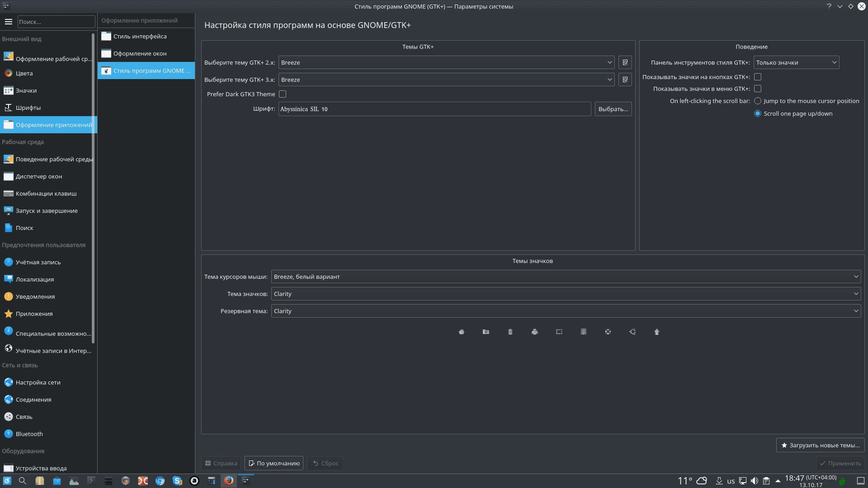This screenshot has height=488, width=868.
Task: Click the Выбрать... font button
Action: pyautogui.click(x=613, y=109)
